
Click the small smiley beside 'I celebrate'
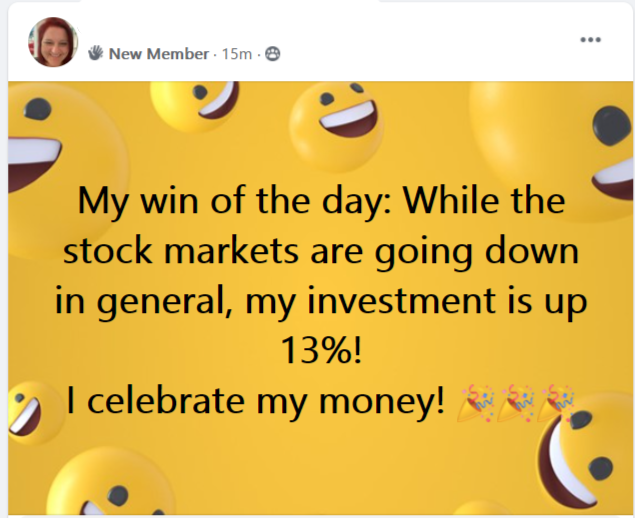30,412
